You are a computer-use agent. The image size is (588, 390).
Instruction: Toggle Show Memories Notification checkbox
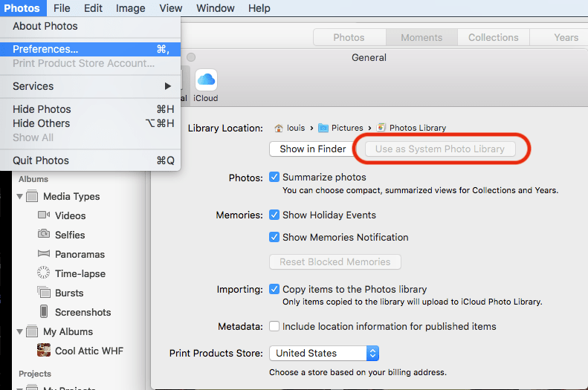tap(274, 237)
